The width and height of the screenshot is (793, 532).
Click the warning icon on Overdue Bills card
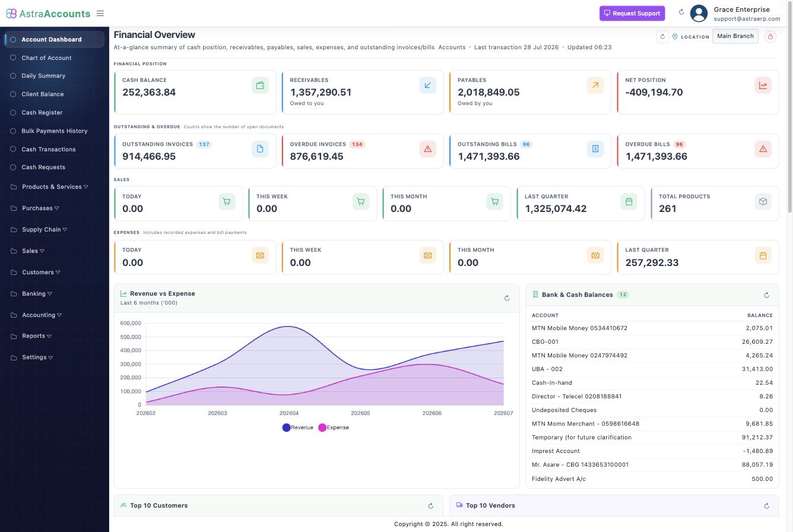pos(763,149)
